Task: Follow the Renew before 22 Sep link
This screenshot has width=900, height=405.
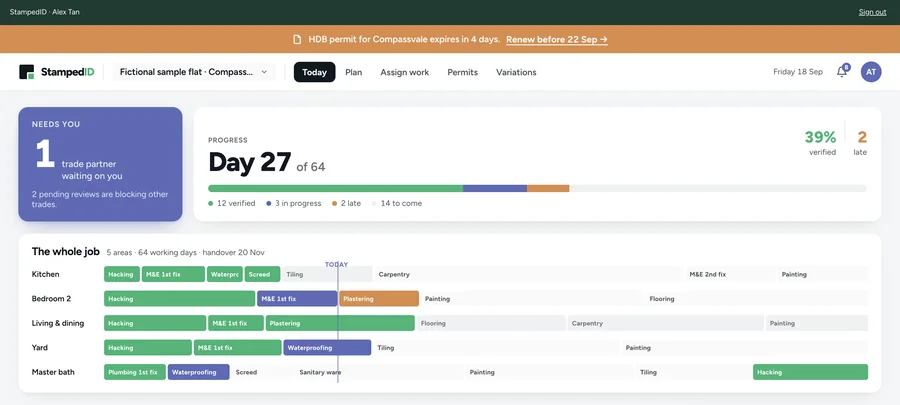Action: point(557,40)
